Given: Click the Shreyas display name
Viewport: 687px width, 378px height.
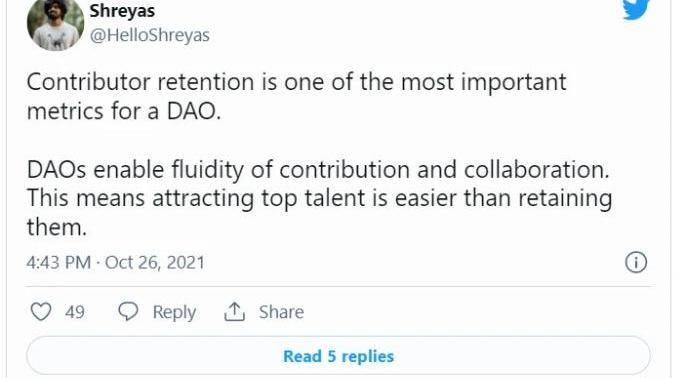Looking at the screenshot, I should click(x=122, y=11).
